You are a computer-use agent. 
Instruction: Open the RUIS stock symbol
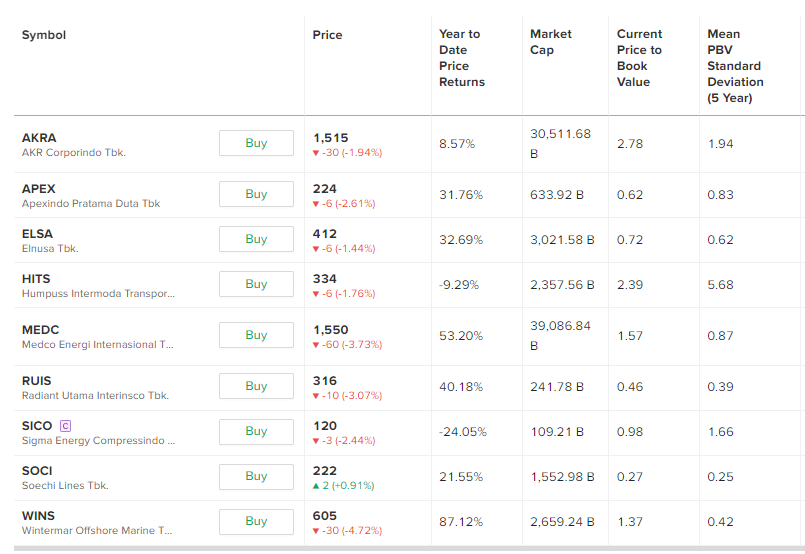(36, 380)
